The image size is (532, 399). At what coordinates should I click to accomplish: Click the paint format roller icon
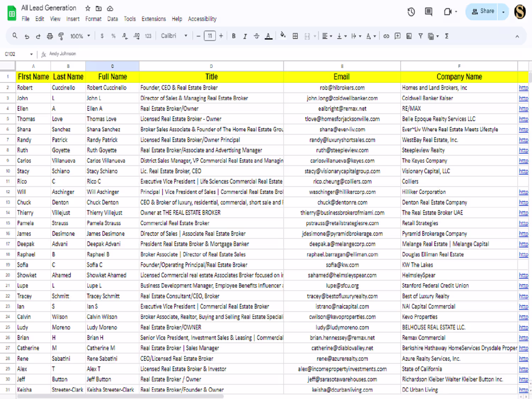[x=61, y=36]
